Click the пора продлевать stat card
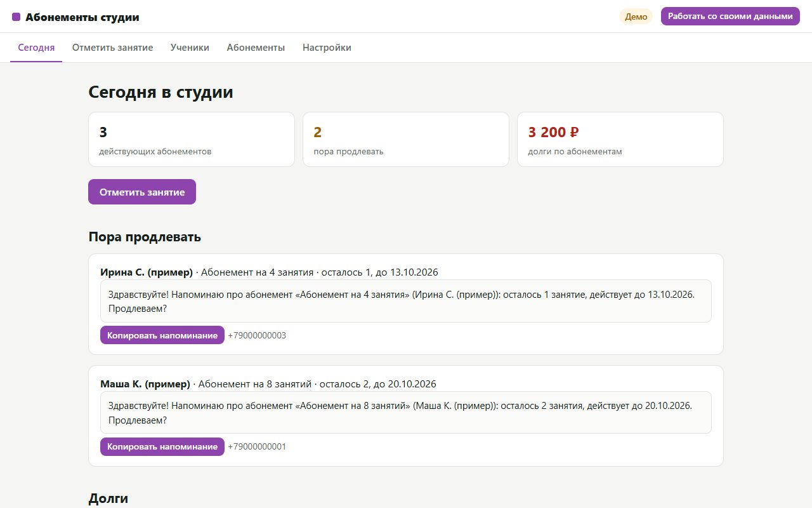This screenshot has width=812, height=508. (x=406, y=140)
